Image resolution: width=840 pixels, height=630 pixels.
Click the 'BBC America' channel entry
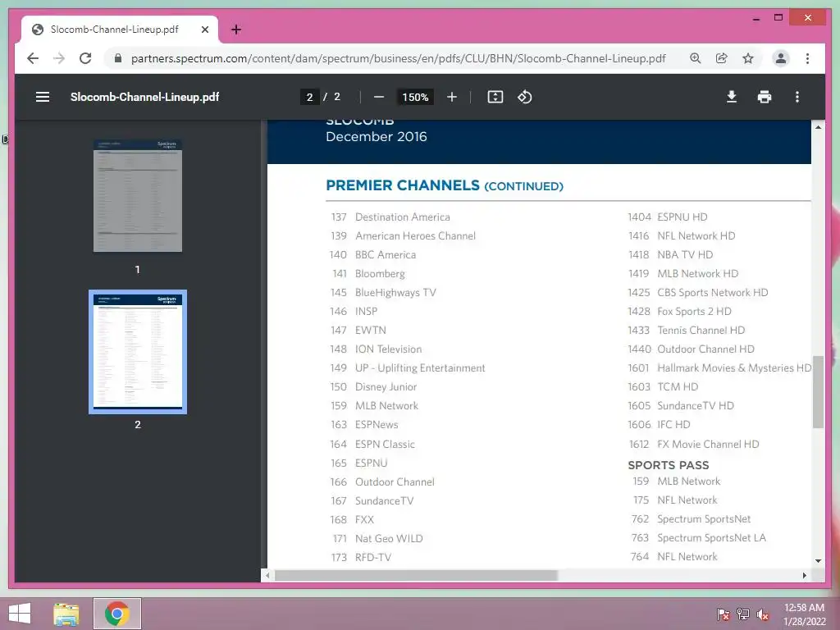pyautogui.click(x=386, y=254)
